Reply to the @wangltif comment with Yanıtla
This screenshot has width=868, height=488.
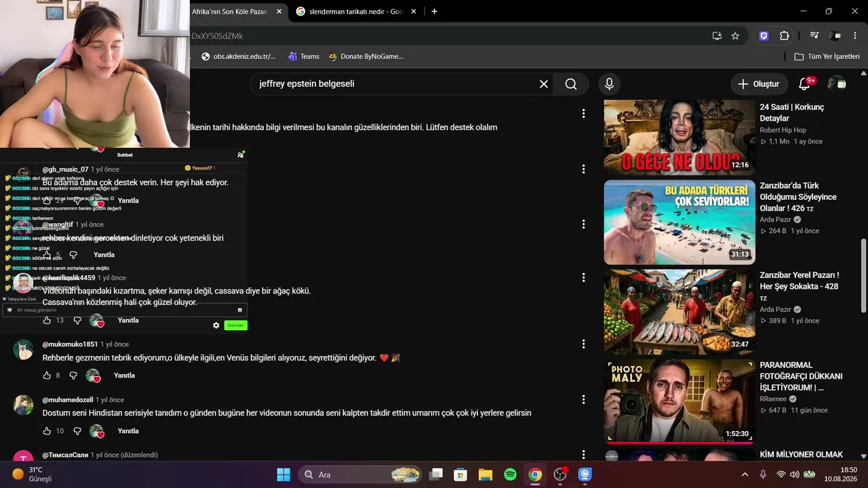(104, 255)
